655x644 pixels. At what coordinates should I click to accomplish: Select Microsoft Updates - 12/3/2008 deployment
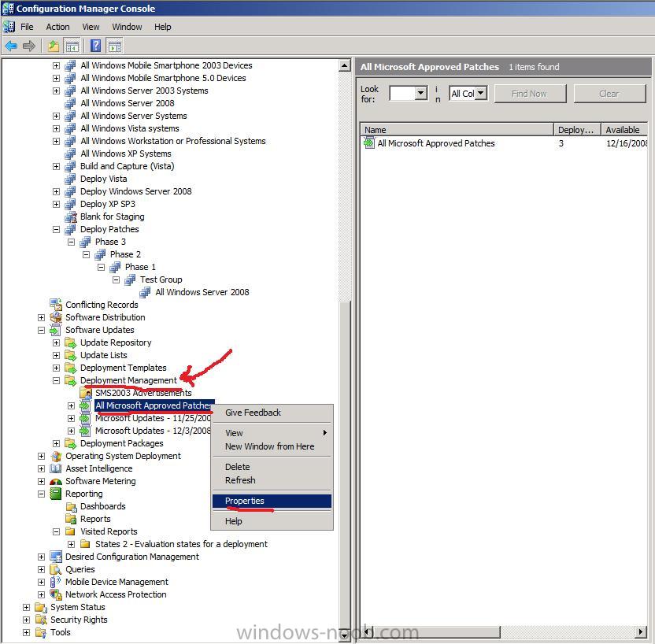click(x=153, y=431)
